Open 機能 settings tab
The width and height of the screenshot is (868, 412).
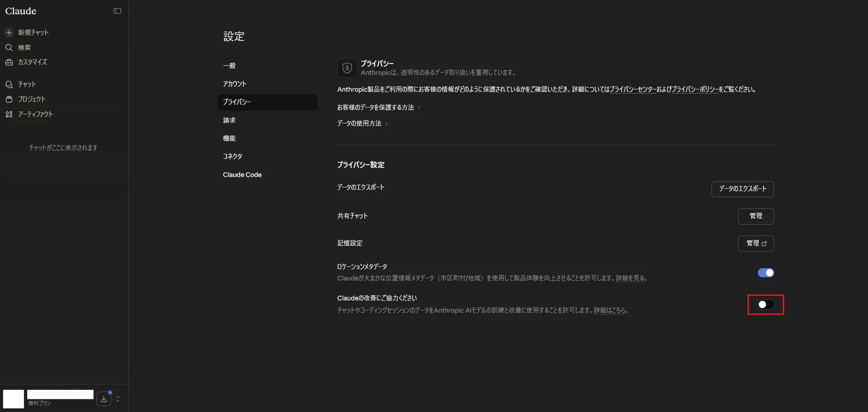[x=267, y=138]
